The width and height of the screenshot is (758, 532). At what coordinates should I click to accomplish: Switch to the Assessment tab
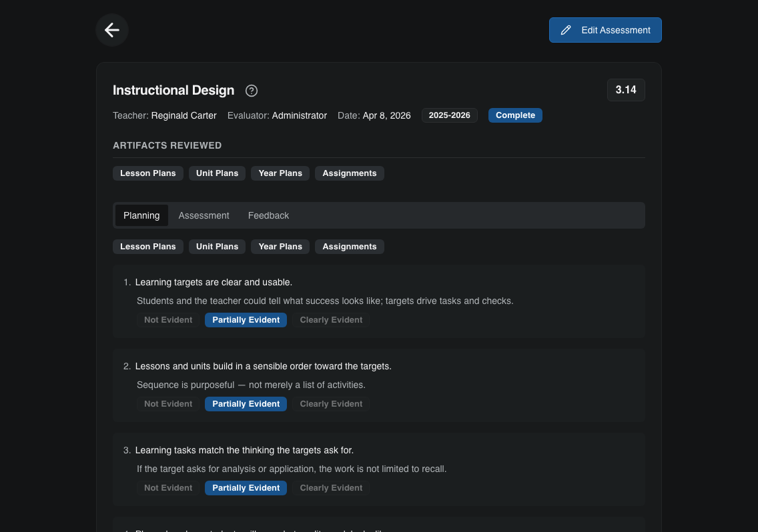(204, 215)
